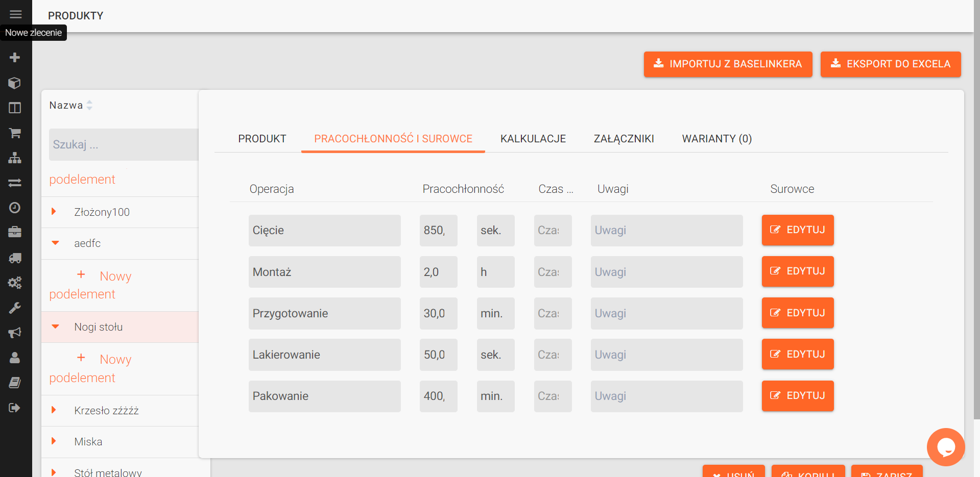Viewport: 980px width, 477px height.
Task: Click the logout icon in sidebar
Action: 15,408
